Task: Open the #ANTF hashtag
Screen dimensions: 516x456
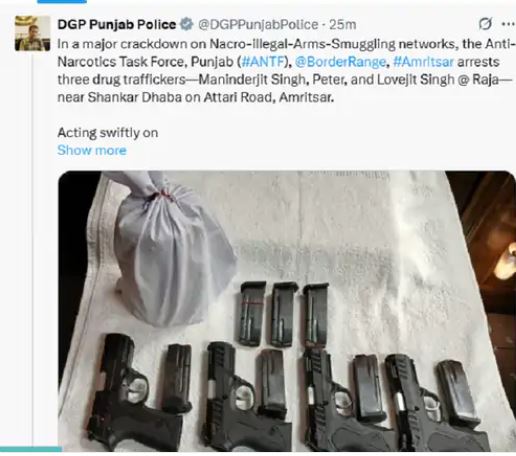Action: pos(264,62)
